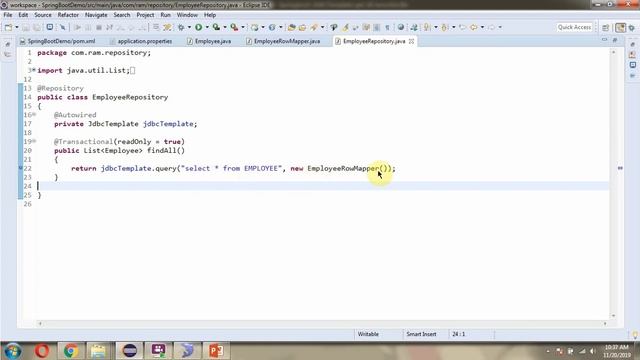The height and width of the screenshot is (360, 640).
Task: Expand the folded imports on line 3
Action: click(x=34, y=70)
